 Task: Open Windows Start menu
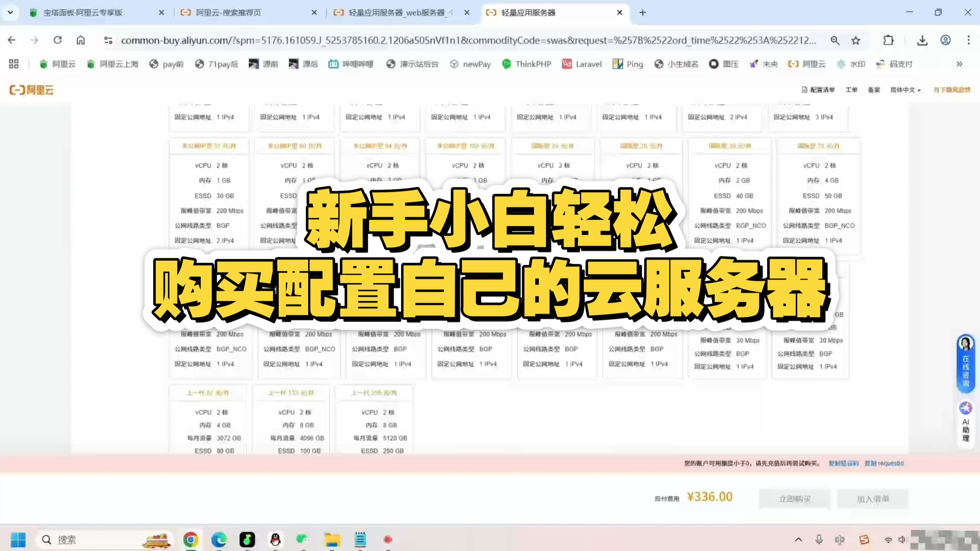(18, 540)
